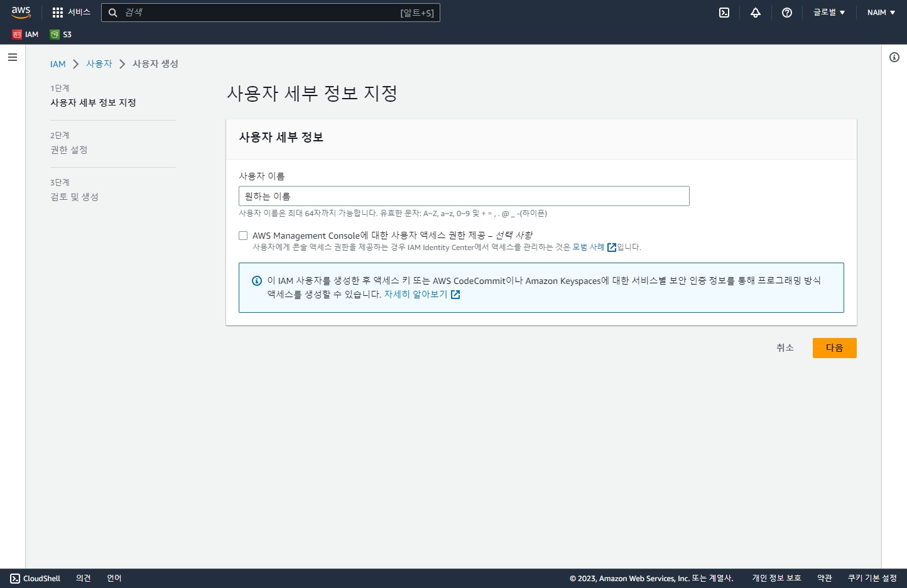Open the 자세히 알아보기 link
This screenshot has width=907, height=588.
[x=416, y=294]
